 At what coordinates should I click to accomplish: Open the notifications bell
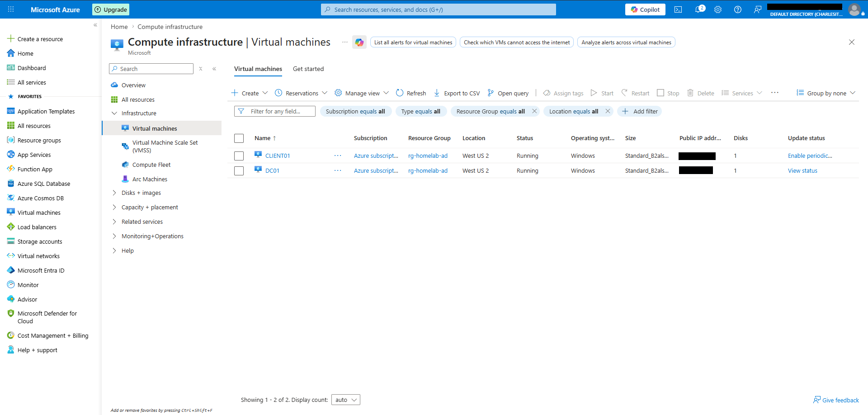[x=699, y=9]
